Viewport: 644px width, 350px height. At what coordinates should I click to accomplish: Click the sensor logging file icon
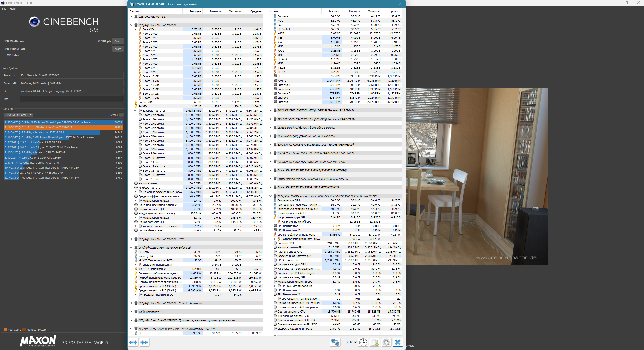[x=375, y=342]
